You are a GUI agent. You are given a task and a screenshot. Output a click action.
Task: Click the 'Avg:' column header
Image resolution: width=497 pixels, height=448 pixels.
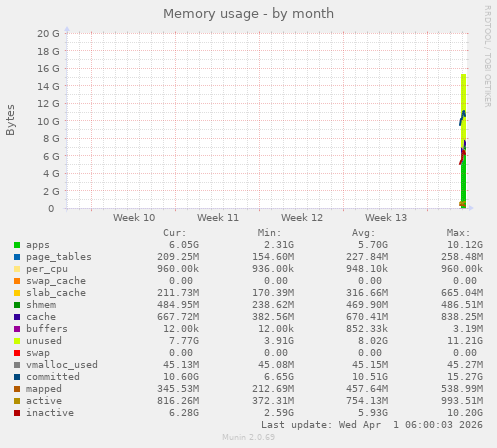364,233
